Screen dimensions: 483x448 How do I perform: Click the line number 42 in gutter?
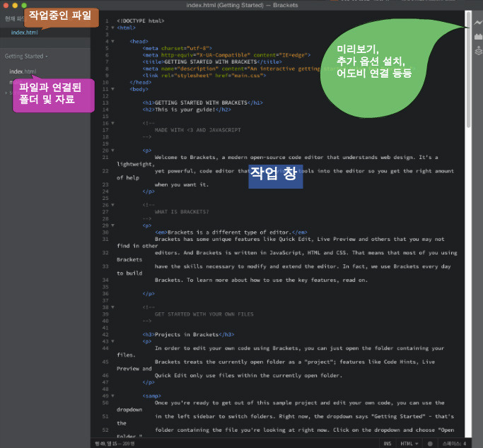(105, 334)
